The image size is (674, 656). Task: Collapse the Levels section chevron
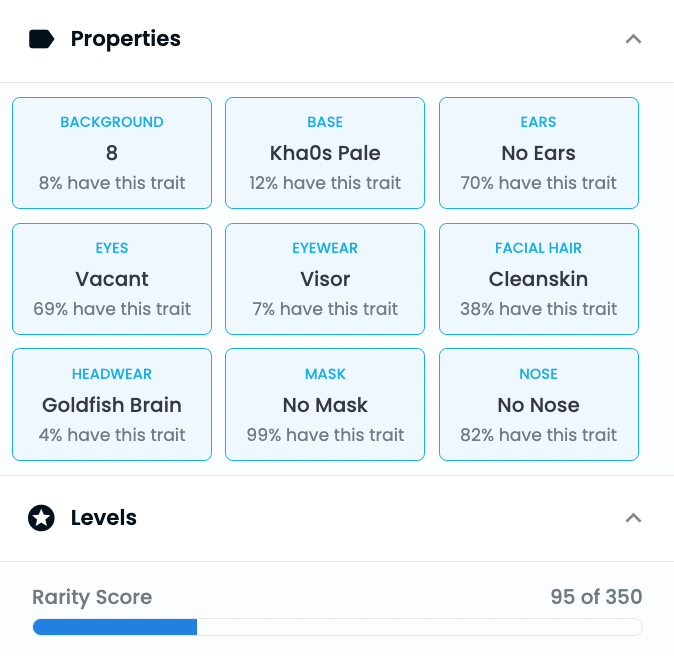(x=633, y=518)
